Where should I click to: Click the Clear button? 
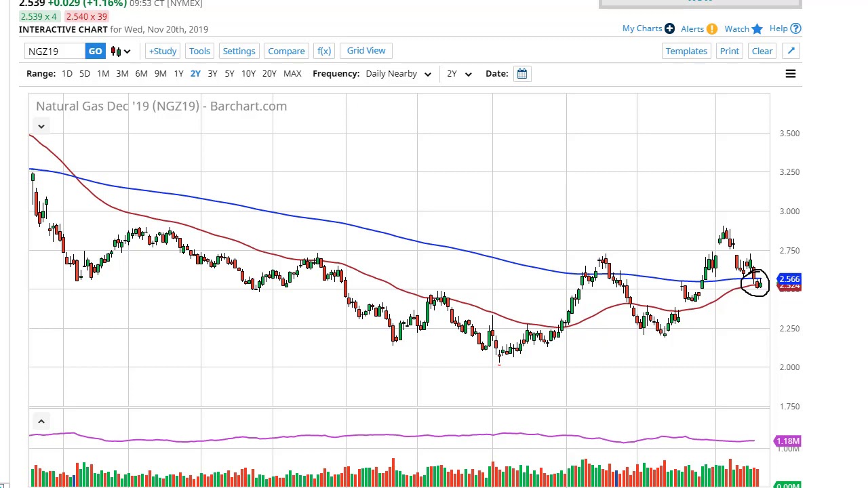[762, 51]
